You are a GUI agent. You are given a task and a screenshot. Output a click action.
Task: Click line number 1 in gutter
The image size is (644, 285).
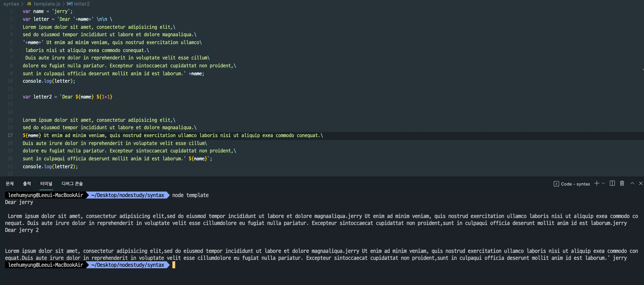[x=11, y=11]
